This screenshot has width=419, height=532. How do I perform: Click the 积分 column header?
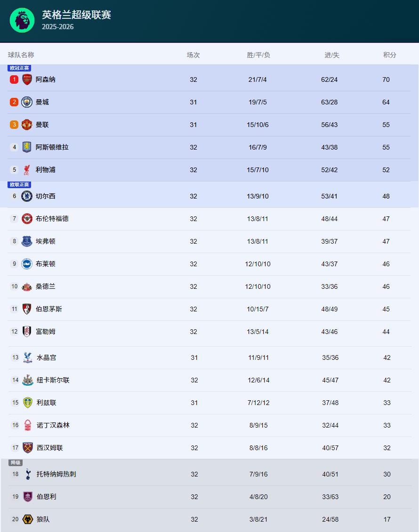[x=389, y=55]
